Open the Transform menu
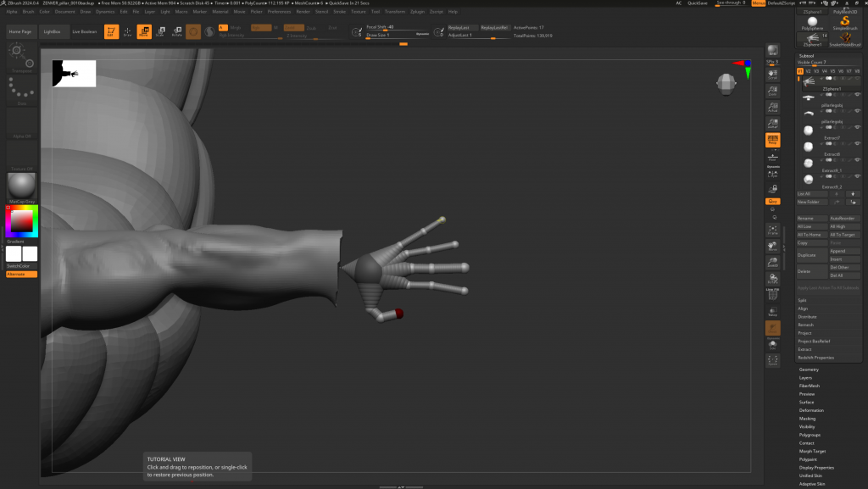The image size is (868, 489). tap(395, 12)
